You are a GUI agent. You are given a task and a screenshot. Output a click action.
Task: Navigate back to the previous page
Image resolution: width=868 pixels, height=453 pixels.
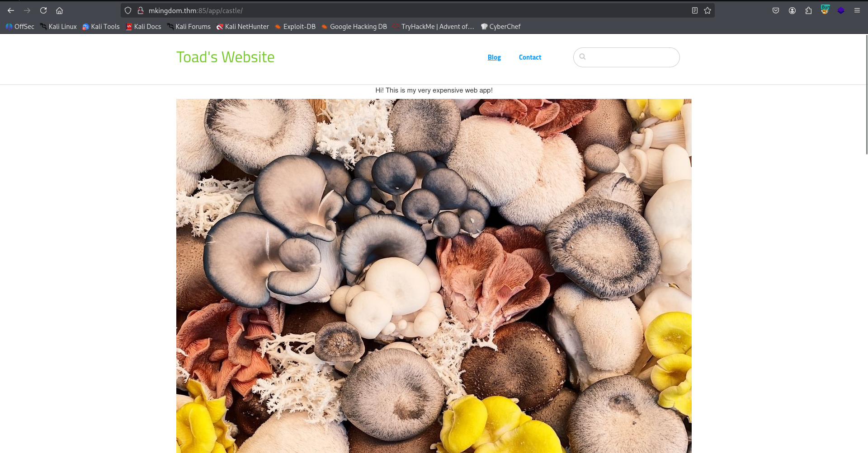[x=10, y=10]
